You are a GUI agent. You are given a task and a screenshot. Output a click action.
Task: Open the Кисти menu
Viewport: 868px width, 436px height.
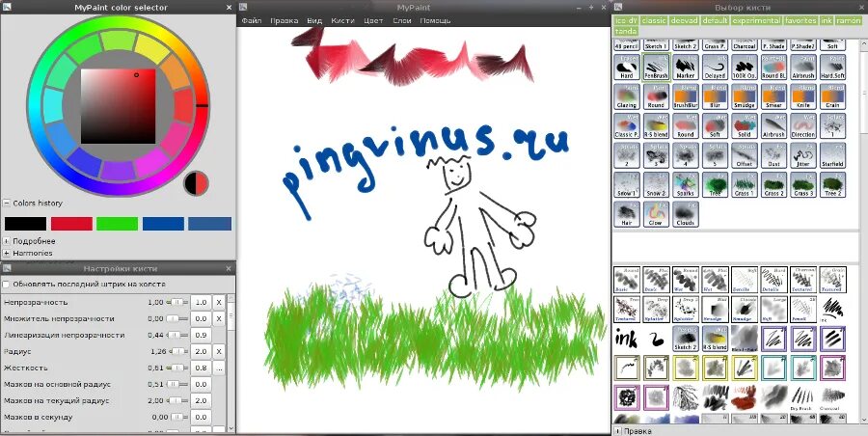tap(342, 20)
